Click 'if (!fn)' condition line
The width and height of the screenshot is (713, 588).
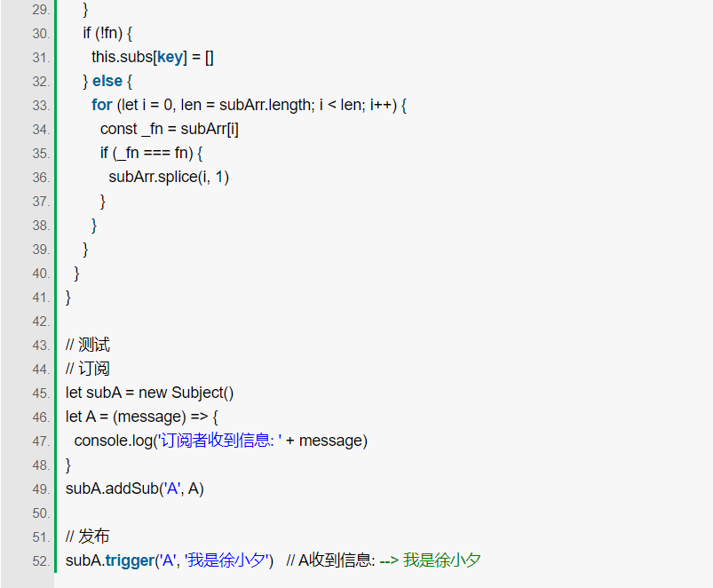click(107, 33)
